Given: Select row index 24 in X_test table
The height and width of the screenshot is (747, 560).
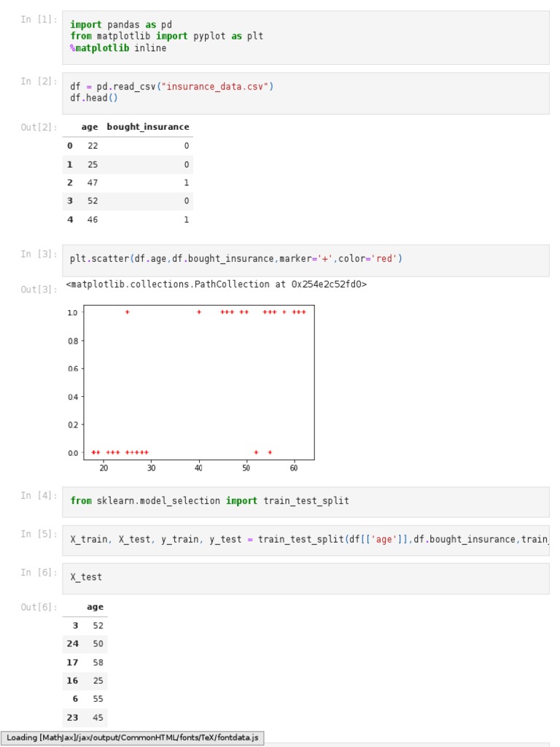Looking at the screenshot, I should click(72, 644).
